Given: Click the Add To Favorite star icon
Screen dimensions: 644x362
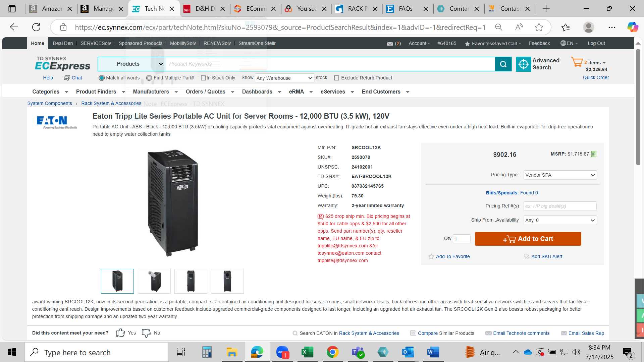Looking at the screenshot, I should pos(431,256).
